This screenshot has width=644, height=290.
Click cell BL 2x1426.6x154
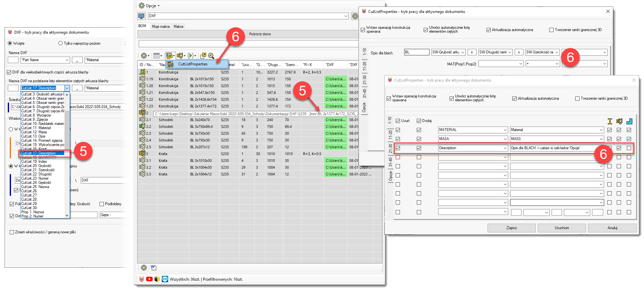click(204, 99)
